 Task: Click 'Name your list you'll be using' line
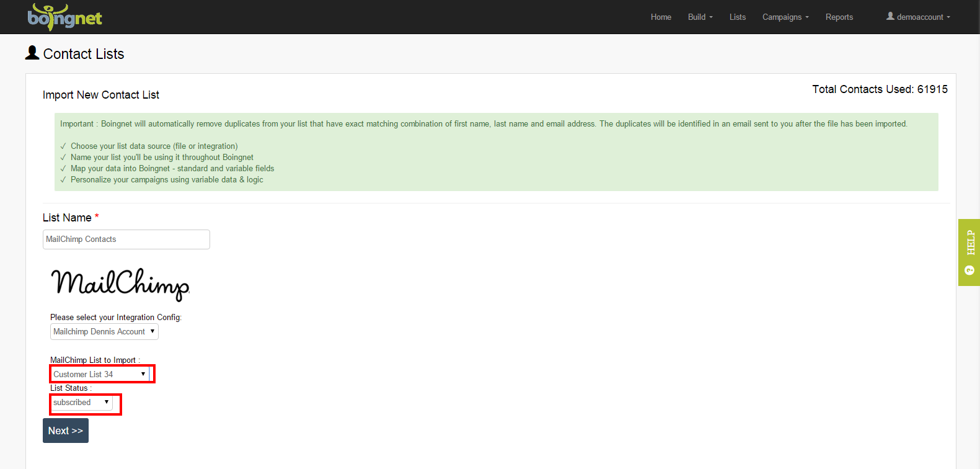point(162,158)
